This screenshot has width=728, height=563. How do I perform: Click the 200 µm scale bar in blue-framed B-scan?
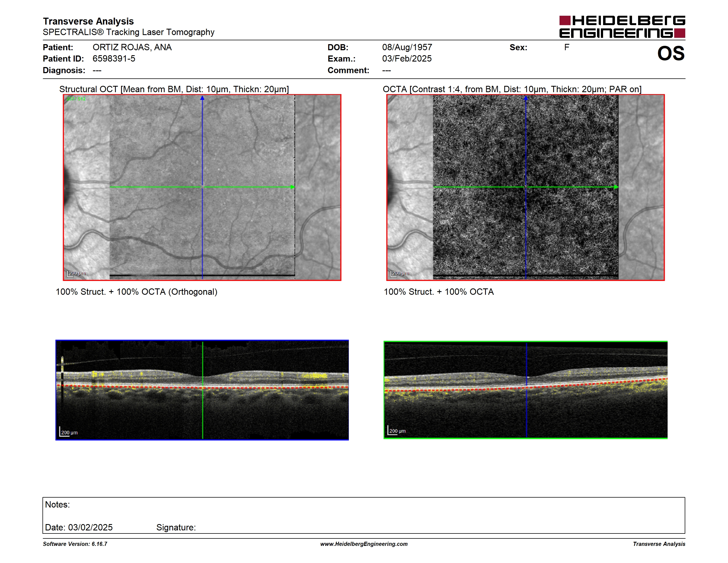click(x=68, y=432)
